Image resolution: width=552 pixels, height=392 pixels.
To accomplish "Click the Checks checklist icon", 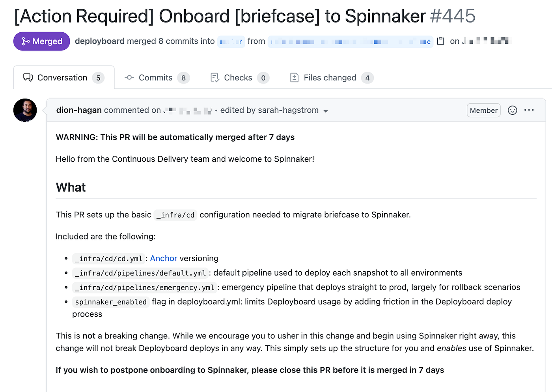I will point(215,78).
